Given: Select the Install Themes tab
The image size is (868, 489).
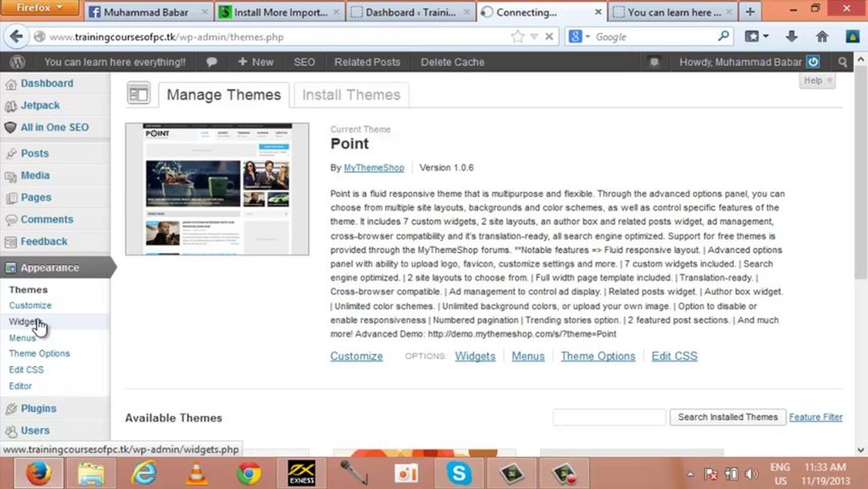Looking at the screenshot, I should [x=351, y=95].
